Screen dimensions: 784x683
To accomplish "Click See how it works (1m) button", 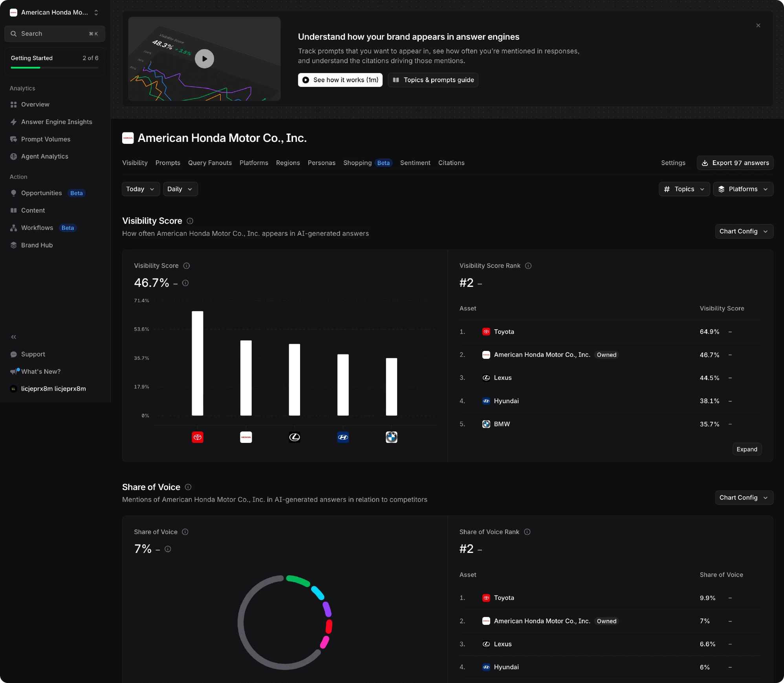I will pos(340,80).
